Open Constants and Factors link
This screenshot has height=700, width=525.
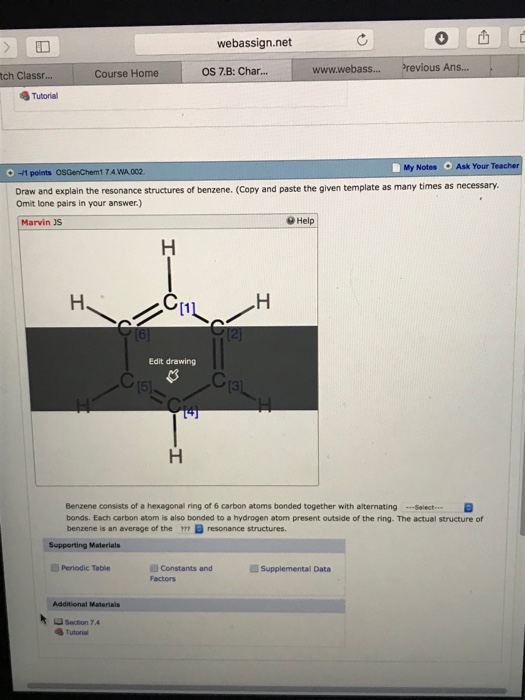point(181,573)
